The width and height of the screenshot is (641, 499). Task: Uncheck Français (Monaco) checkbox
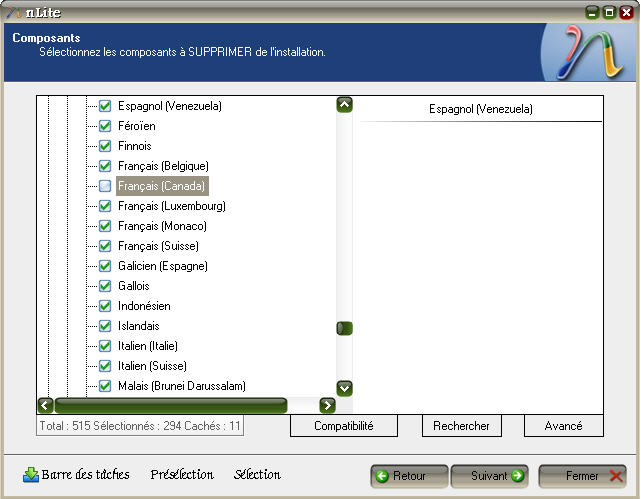[x=105, y=226]
